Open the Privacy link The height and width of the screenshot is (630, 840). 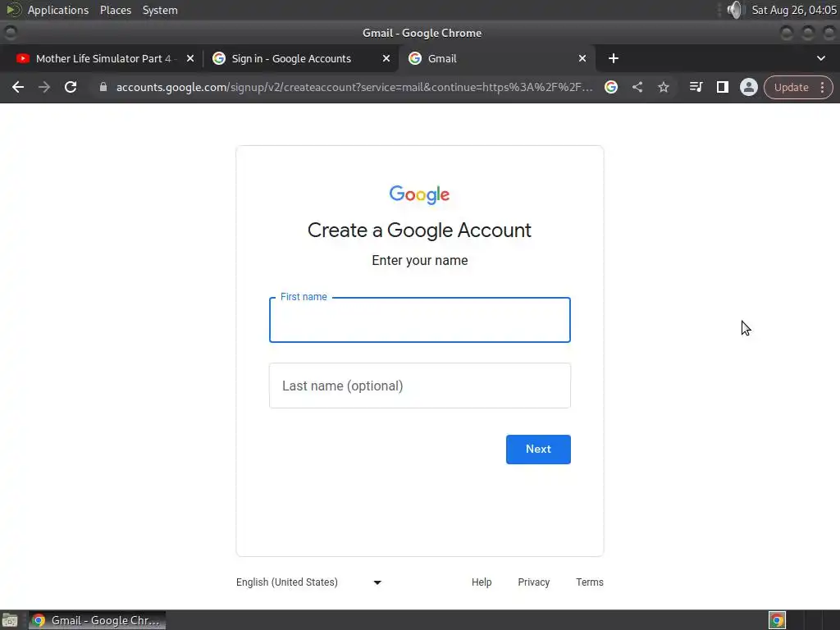click(x=533, y=582)
